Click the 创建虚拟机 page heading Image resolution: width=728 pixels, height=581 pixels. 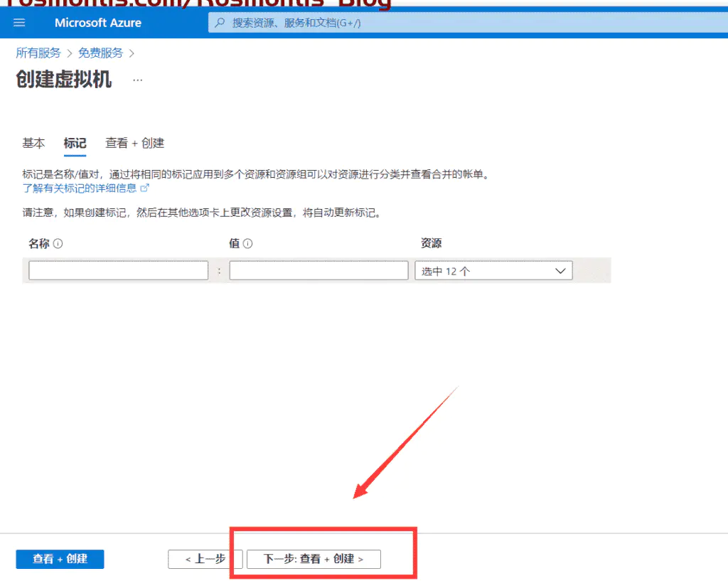[63, 79]
